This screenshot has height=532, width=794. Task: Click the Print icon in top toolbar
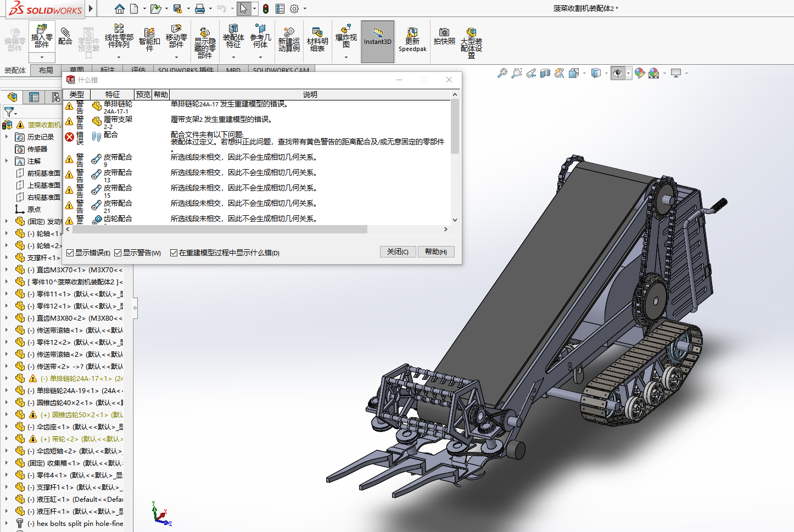[200, 9]
